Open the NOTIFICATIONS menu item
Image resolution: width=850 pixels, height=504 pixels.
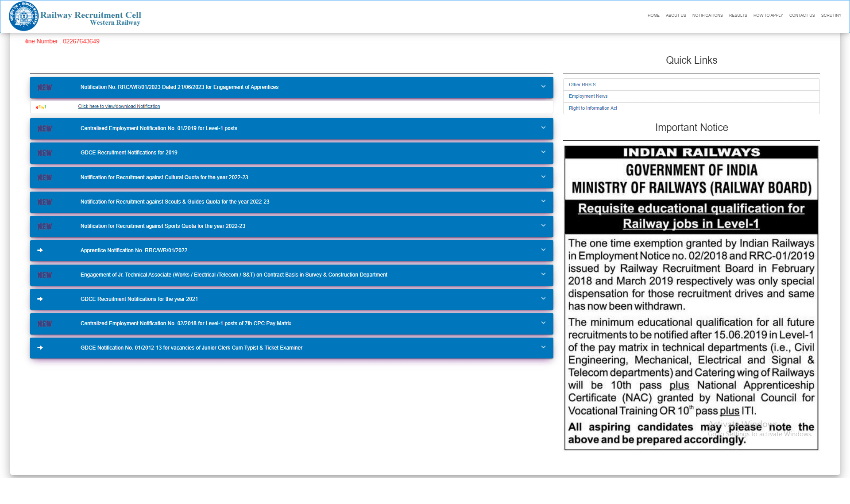tap(707, 15)
